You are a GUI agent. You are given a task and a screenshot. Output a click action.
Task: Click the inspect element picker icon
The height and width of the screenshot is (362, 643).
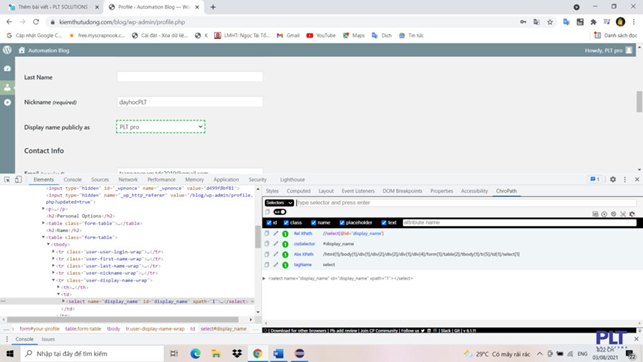pyautogui.click(x=7, y=180)
